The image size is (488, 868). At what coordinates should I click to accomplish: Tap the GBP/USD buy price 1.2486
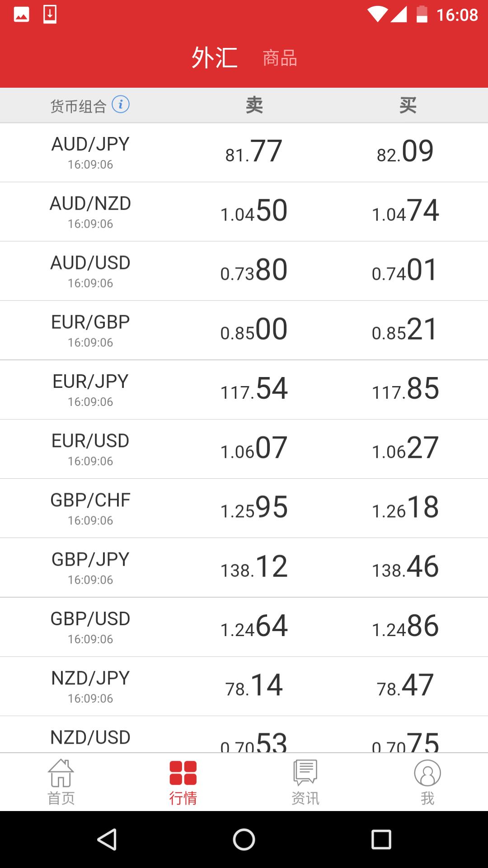coord(405,626)
